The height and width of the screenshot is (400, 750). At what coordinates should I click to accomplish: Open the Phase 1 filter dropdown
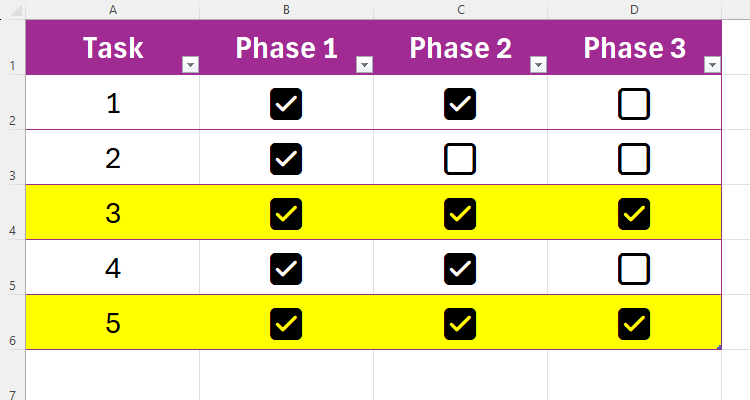pyautogui.click(x=364, y=65)
